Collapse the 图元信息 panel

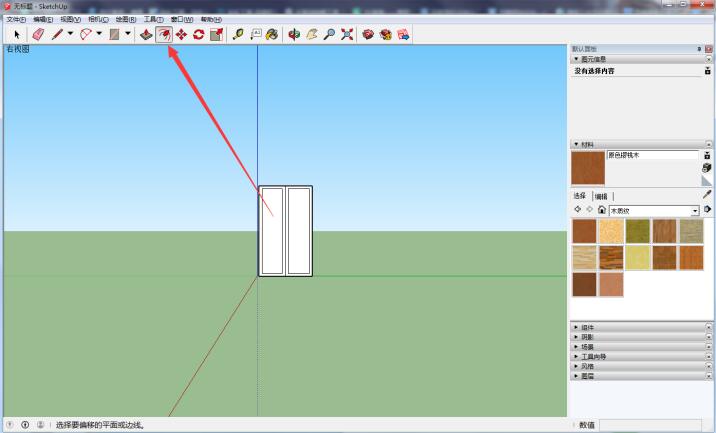pos(576,59)
